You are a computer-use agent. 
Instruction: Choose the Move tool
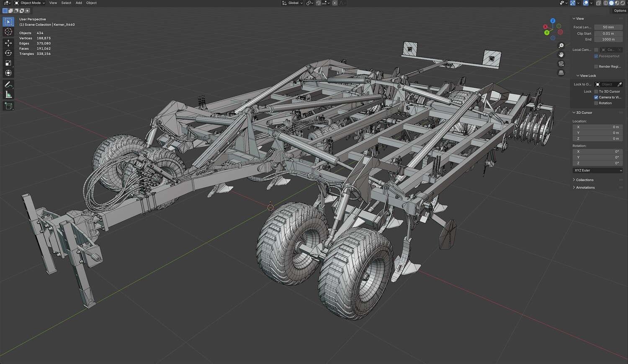point(8,43)
